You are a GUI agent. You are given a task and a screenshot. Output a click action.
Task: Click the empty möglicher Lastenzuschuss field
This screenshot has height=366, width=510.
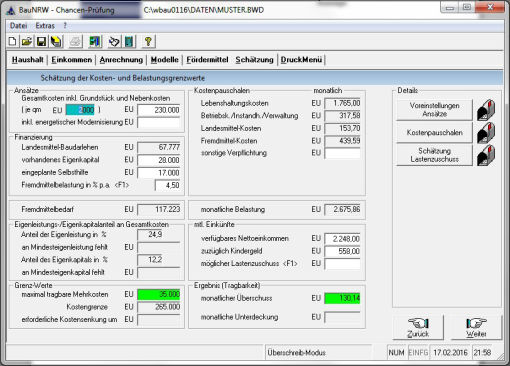tap(342, 264)
